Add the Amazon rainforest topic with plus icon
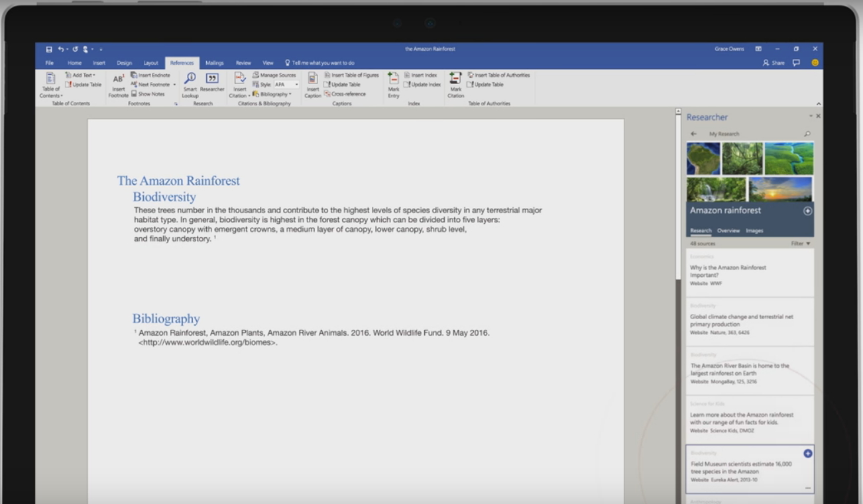Screen dimensions: 863x504 point(807,211)
